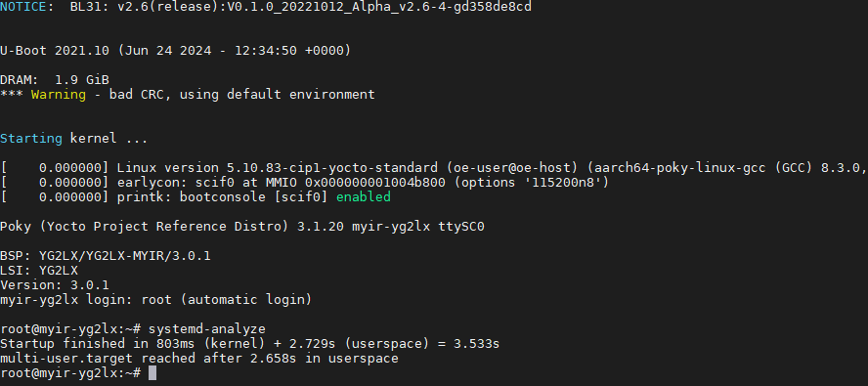Click the Startup finished timing line

[249, 344]
